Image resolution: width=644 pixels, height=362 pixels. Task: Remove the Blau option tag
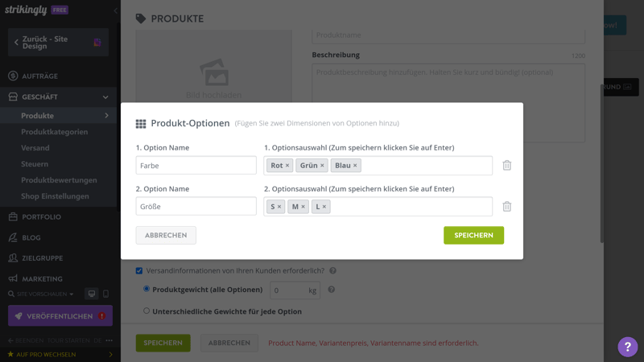[355, 166]
